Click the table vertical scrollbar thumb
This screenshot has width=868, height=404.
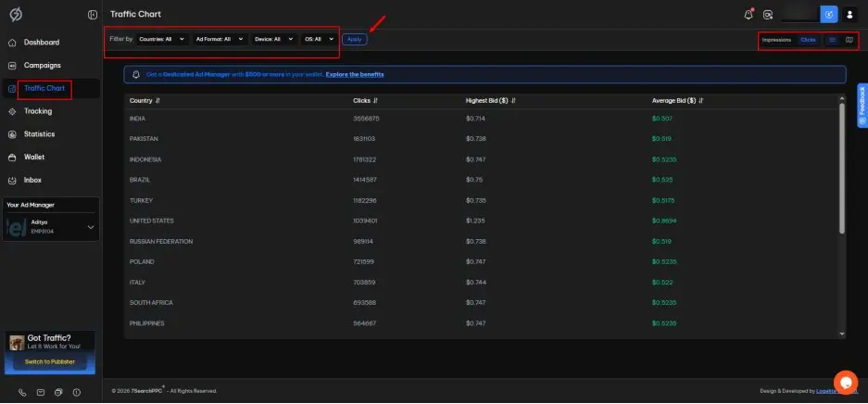[x=842, y=168]
